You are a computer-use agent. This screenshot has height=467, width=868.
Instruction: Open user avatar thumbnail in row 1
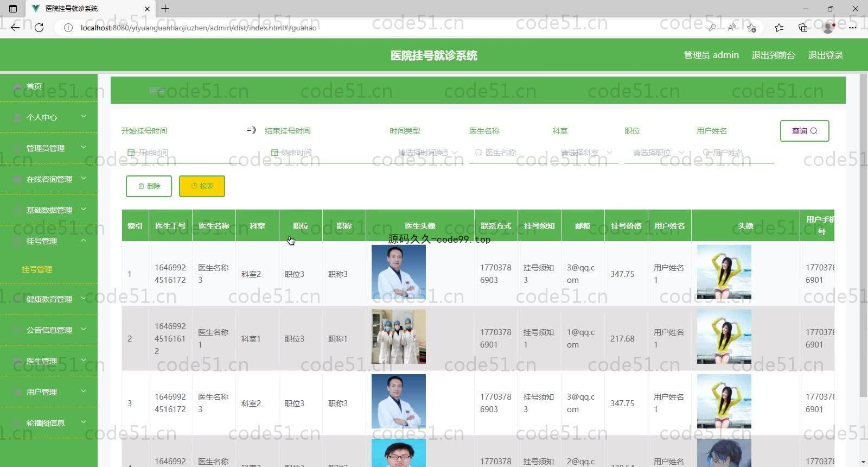[x=724, y=272]
